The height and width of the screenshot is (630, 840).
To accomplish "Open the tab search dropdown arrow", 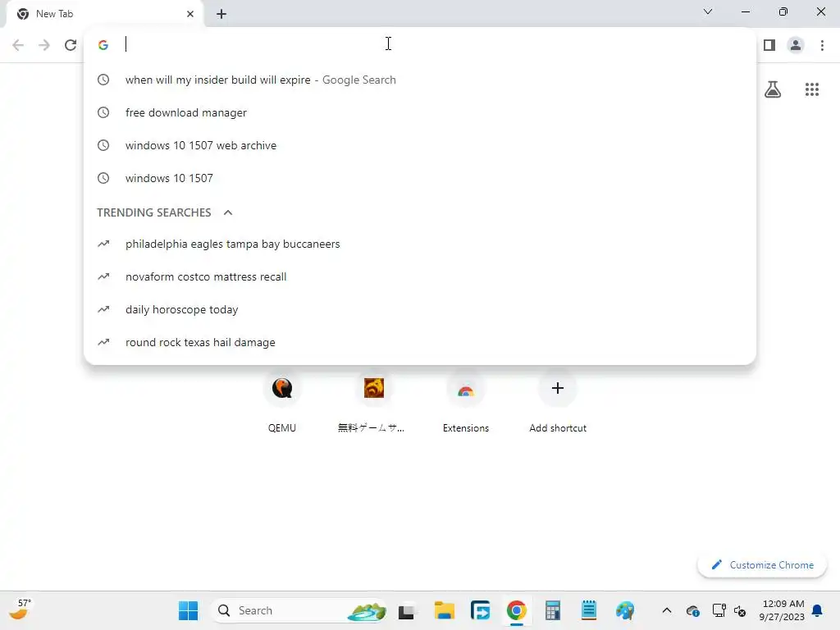I will [x=708, y=11].
